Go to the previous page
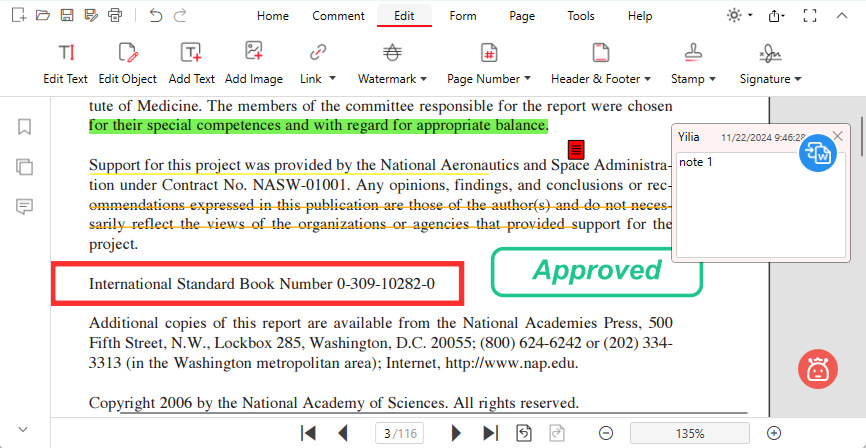The height and width of the screenshot is (448, 866). tap(343, 433)
